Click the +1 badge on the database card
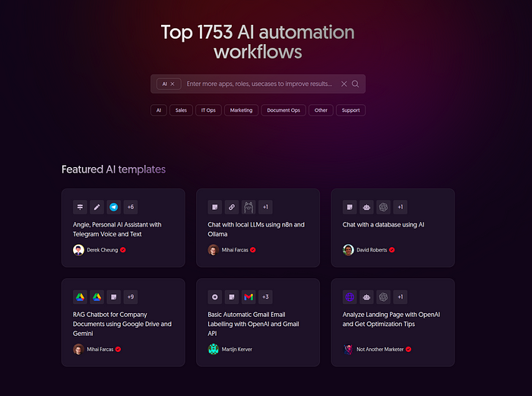532x396 pixels. (x=401, y=207)
